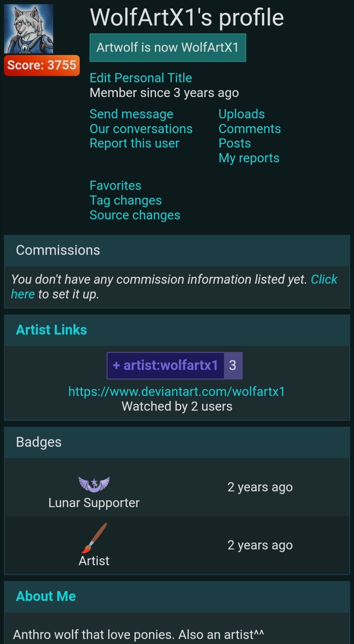This screenshot has height=644, width=354.
Task: View the Comments link
Action: point(249,129)
